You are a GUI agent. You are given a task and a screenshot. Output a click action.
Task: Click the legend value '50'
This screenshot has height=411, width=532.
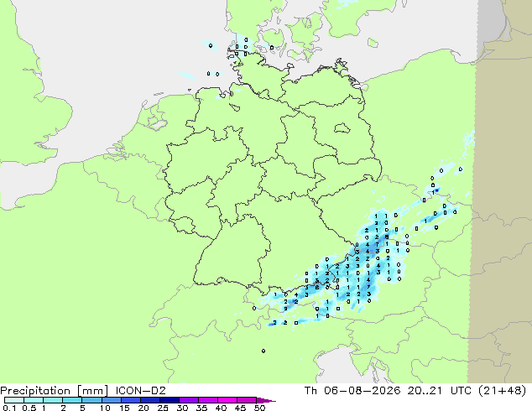point(259,408)
